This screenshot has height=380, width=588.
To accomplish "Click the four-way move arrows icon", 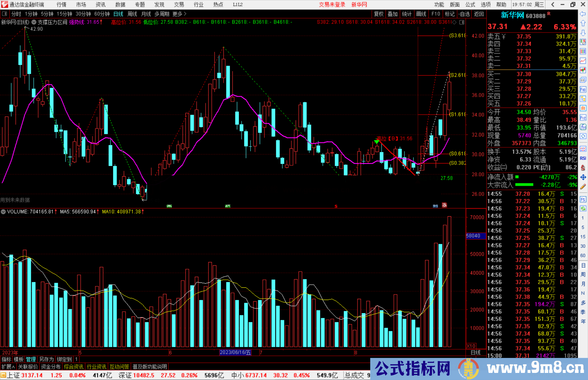I will [x=583, y=177].
